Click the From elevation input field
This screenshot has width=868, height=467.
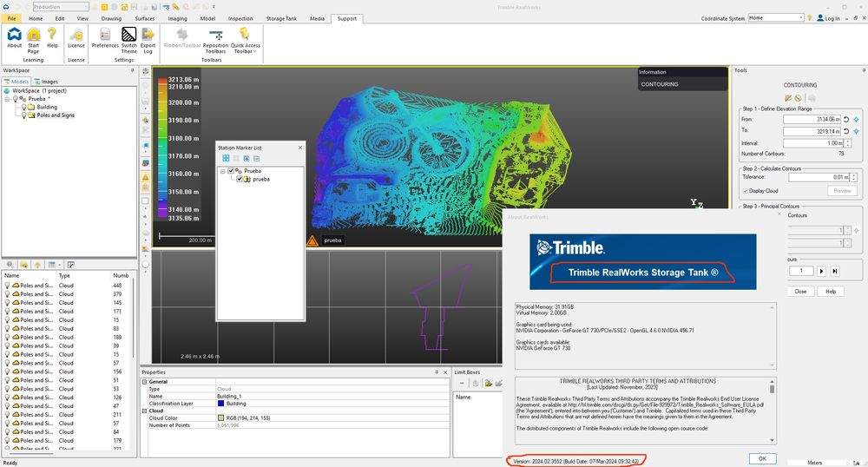(812, 120)
